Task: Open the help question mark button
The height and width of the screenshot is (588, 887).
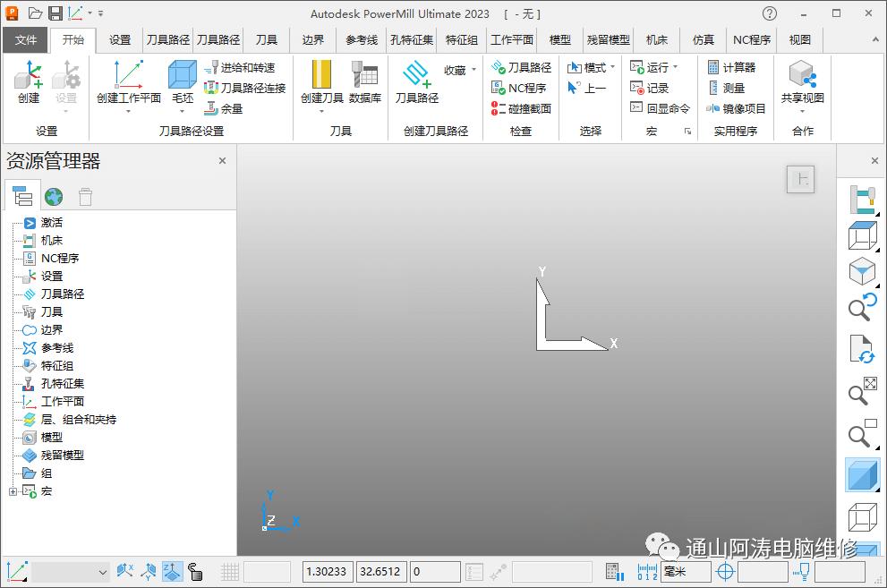Action: 770,13
